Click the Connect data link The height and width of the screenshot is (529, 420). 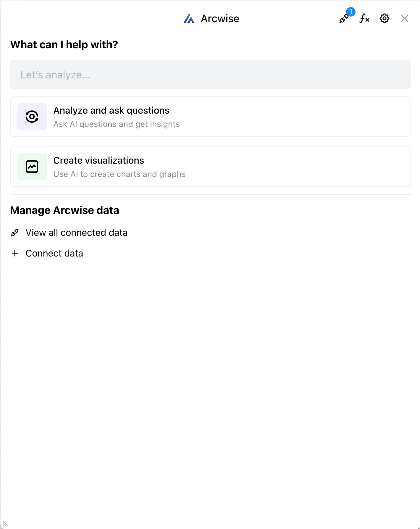[x=54, y=253]
